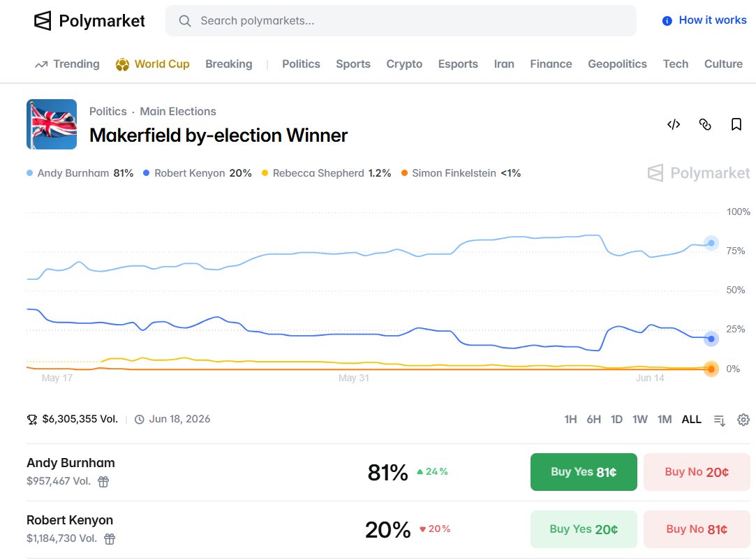Select the 1M chart timeframe
This screenshot has height=560, width=756.
(665, 420)
